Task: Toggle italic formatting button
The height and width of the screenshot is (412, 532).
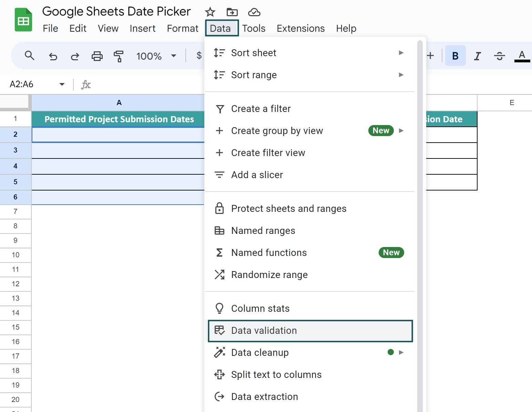Action: coord(477,56)
